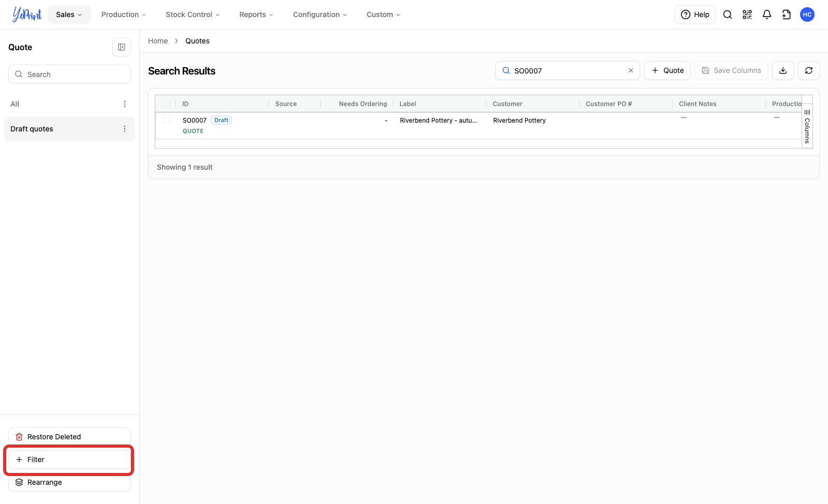Create a new Quote
The image size is (828, 504).
click(x=668, y=70)
